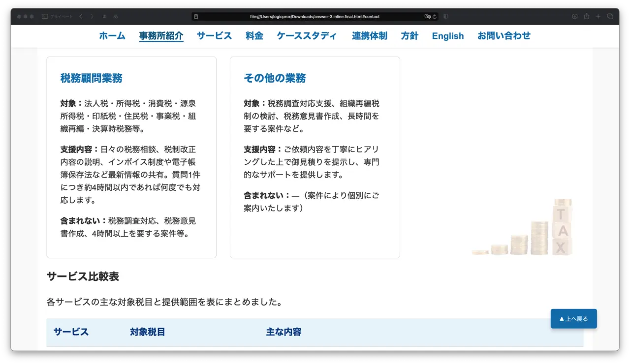Go to ホーム in the navigation menu
The height and width of the screenshot is (364, 630).
pyautogui.click(x=112, y=36)
